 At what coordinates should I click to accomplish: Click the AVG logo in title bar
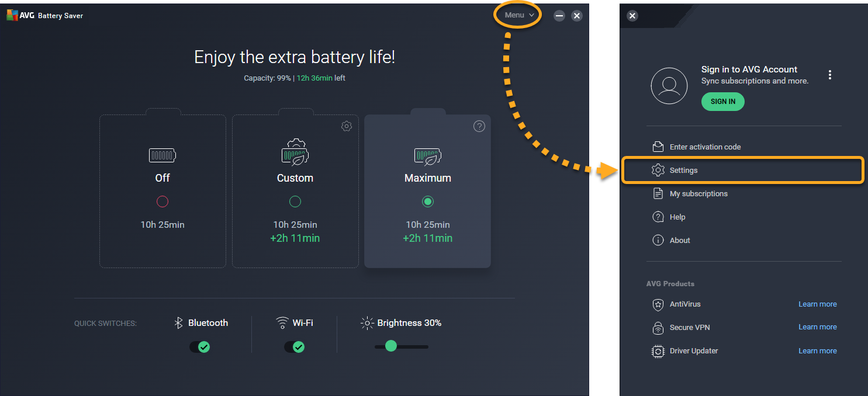click(x=12, y=16)
